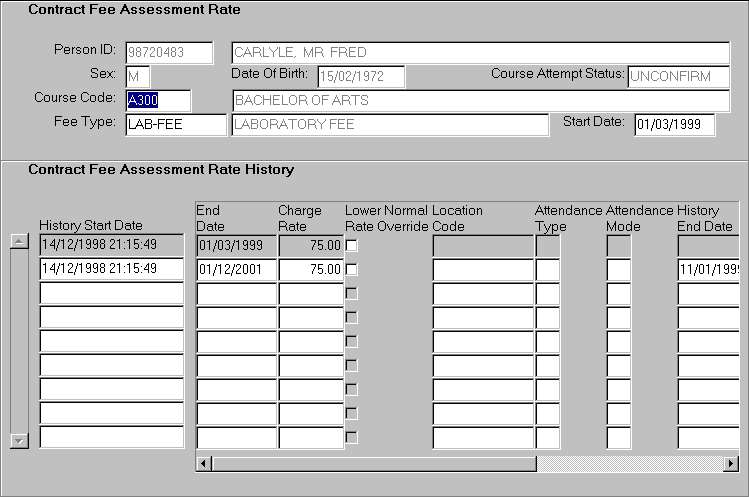Click the vertical scrollbar track beside history rows
Screen dimensions: 749x497
tap(18, 340)
